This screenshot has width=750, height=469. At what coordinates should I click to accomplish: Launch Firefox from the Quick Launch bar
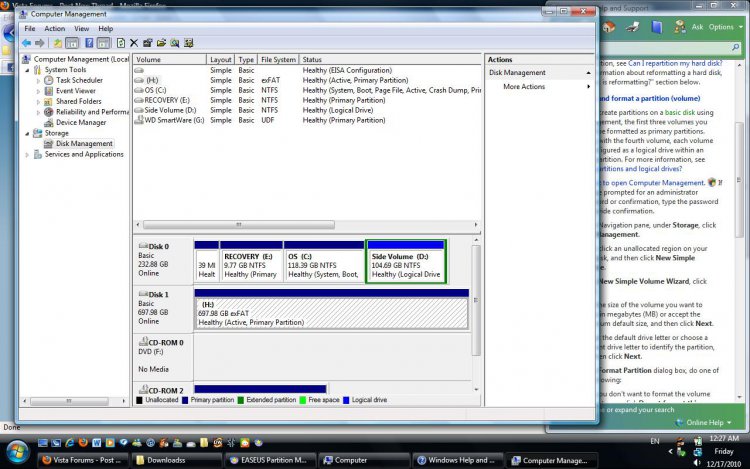point(83,443)
